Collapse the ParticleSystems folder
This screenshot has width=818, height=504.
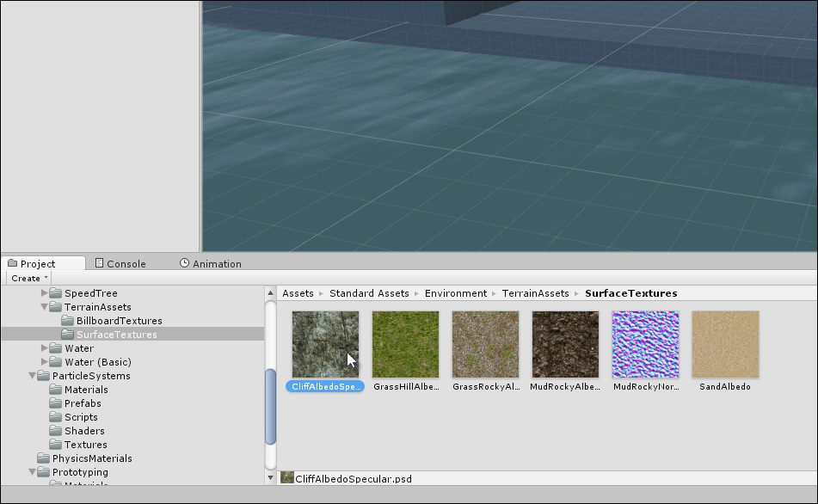(x=33, y=376)
